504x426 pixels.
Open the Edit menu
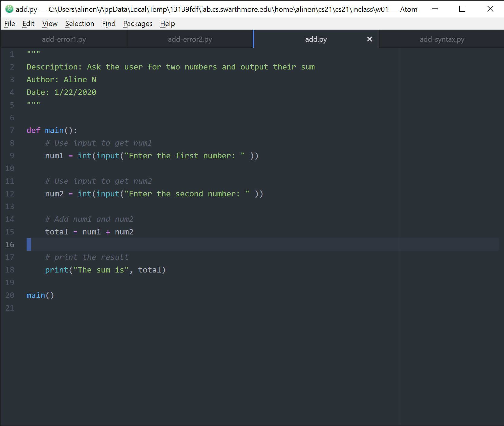[x=28, y=24]
